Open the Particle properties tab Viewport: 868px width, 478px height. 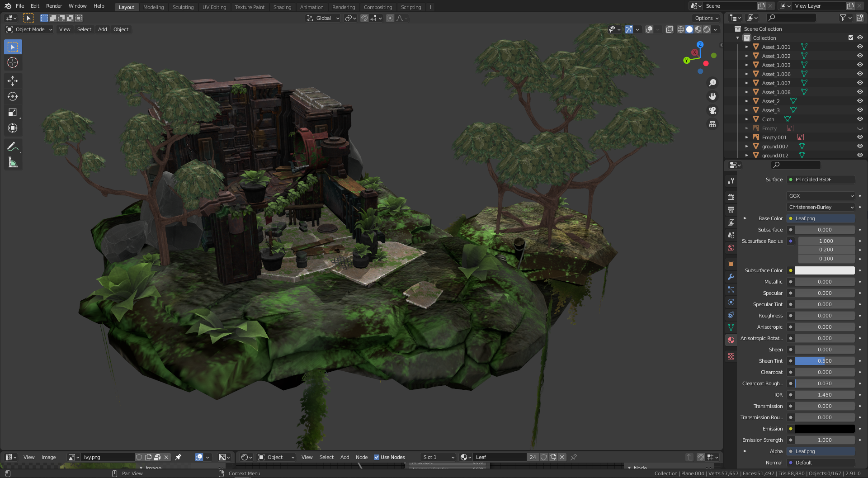731,289
